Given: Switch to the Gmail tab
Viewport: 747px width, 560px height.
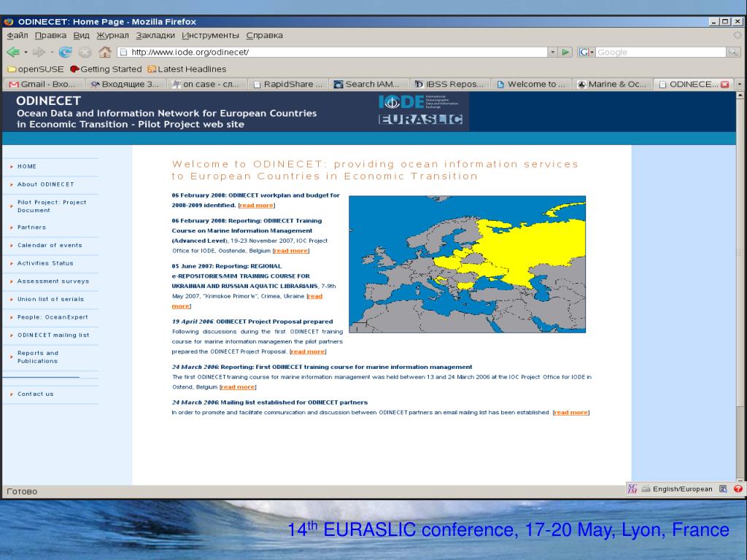Looking at the screenshot, I should pyautogui.click(x=44, y=85).
